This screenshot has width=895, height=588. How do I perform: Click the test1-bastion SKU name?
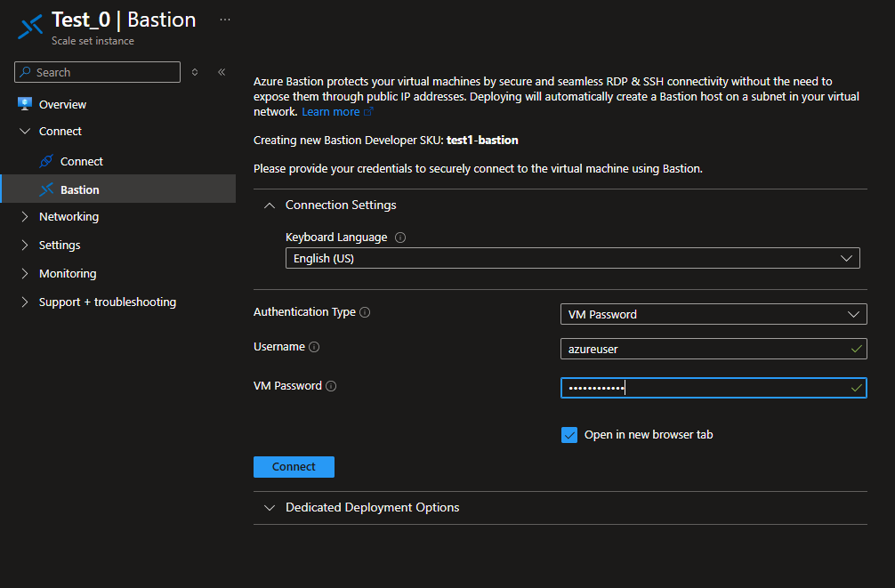pos(482,141)
